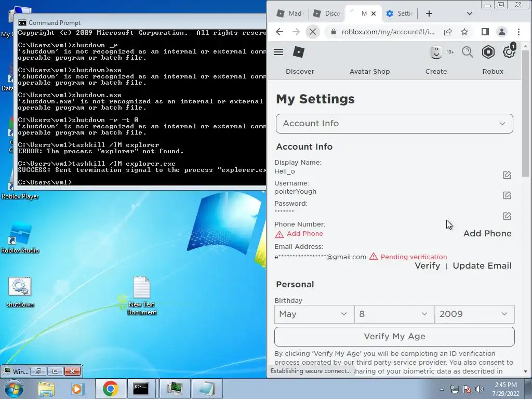532x399 pixels.
Task: Click the Add Phone button on right
Action: pos(487,233)
